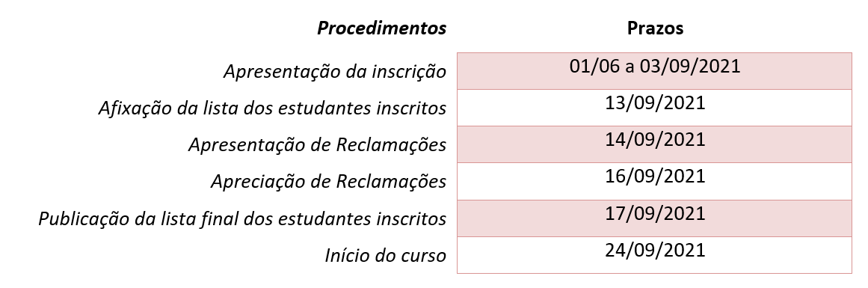Click the word inscrição in the first row
Viewport: 868px width, 288px height.
click(410, 72)
